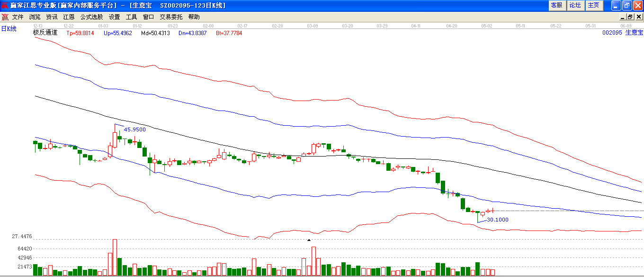Open the 江恩 menu
This screenshot has height=277, width=644.
click(69, 17)
